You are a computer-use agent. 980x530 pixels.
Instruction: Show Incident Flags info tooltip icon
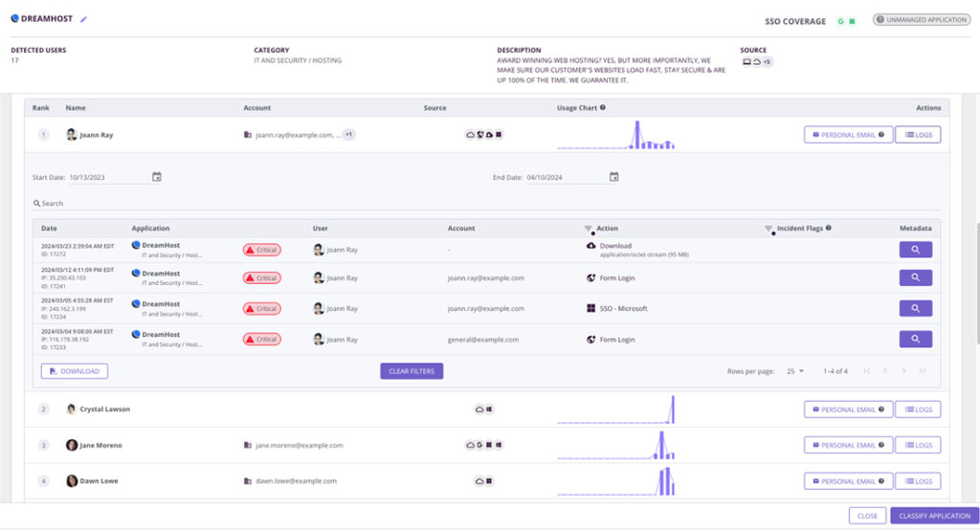[829, 228]
